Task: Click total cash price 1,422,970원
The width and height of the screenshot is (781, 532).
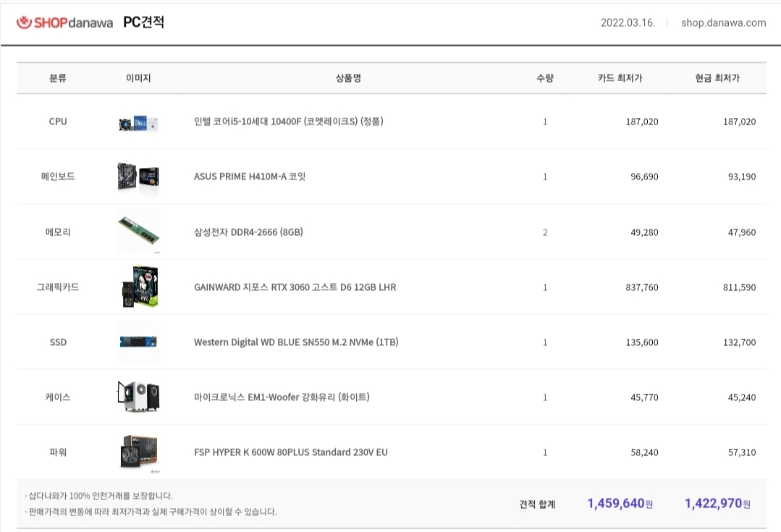Action: coord(717,504)
